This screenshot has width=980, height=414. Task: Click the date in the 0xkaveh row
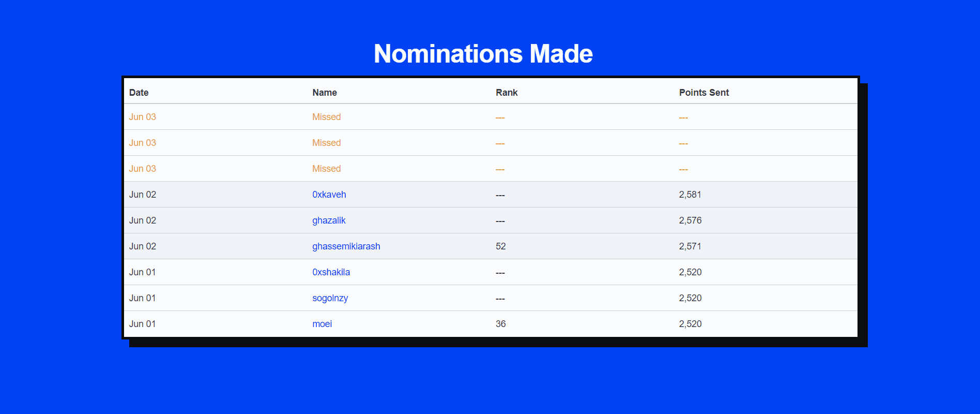142,195
